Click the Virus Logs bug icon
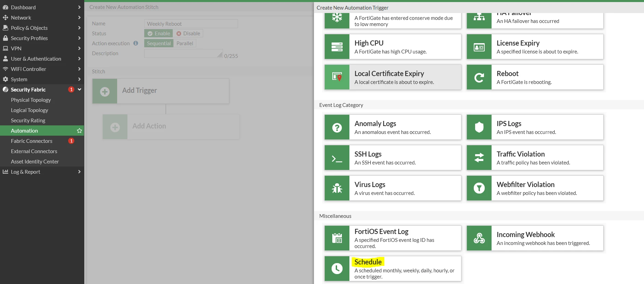 [337, 188]
